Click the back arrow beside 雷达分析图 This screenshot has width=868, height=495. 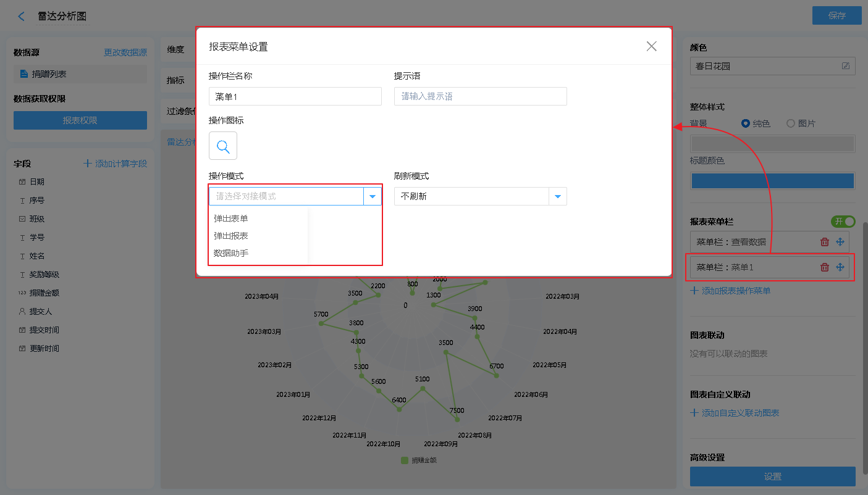click(22, 17)
